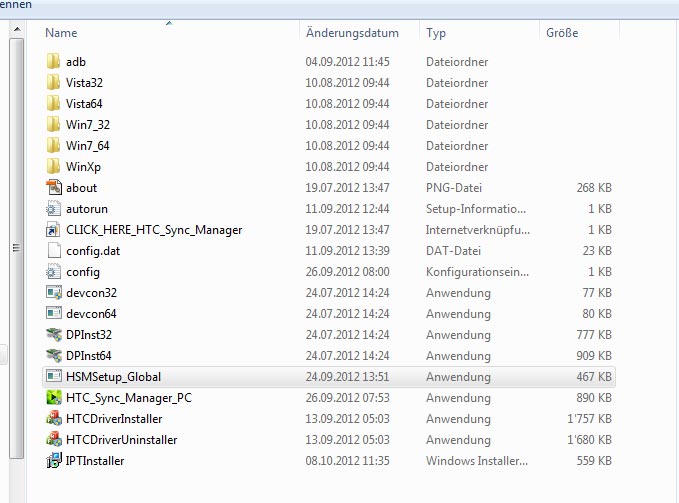Image resolution: width=679 pixels, height=503 pixels.
Task: Select the file name 'HSMSetup_Global'
Action: (x=113, y=377)
